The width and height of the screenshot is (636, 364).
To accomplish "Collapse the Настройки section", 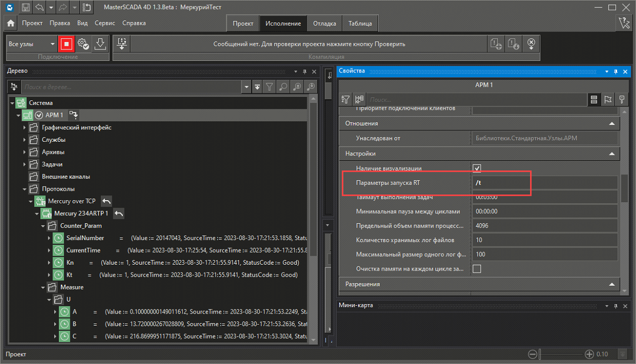I will [x=611, y=154].
